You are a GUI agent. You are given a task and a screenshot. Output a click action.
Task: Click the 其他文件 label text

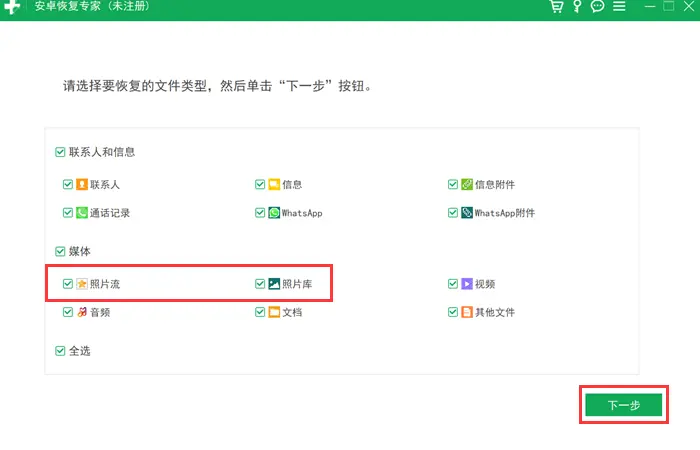click(x=495, y=312)
